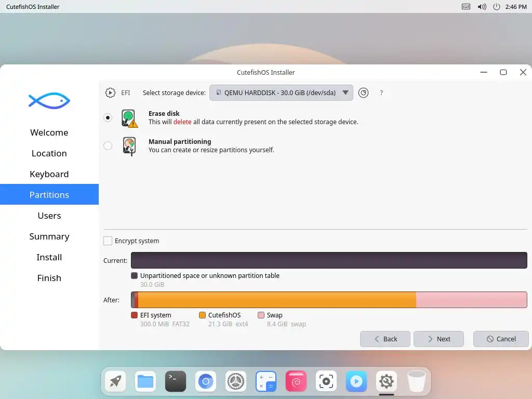The height and width of the screenshot is (399, 532).
Task: Click the volume speaker icon in top bar
Action: [x=482, y=6]
